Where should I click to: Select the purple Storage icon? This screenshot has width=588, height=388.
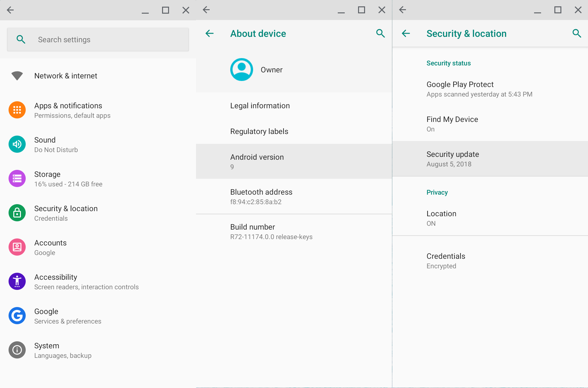17,178
